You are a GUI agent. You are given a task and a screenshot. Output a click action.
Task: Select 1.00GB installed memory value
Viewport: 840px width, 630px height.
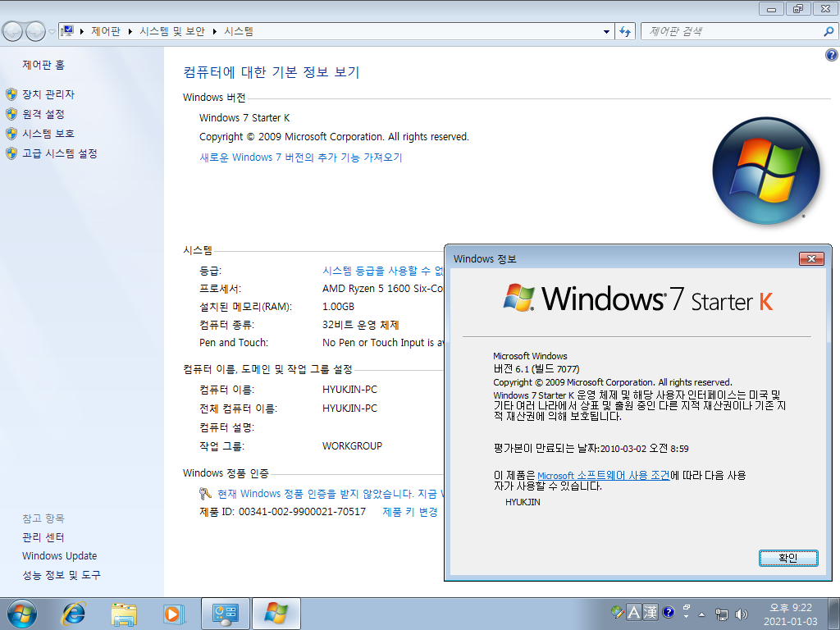pos(338,307)
